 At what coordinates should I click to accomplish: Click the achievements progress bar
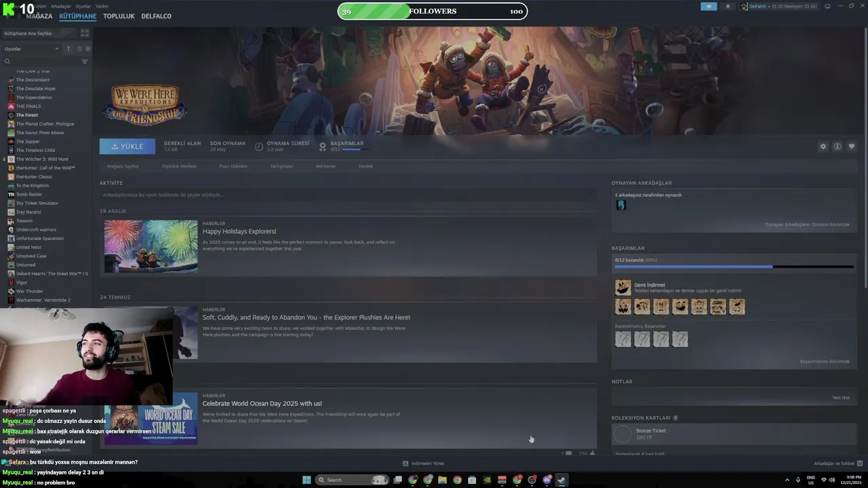(734, 266)
